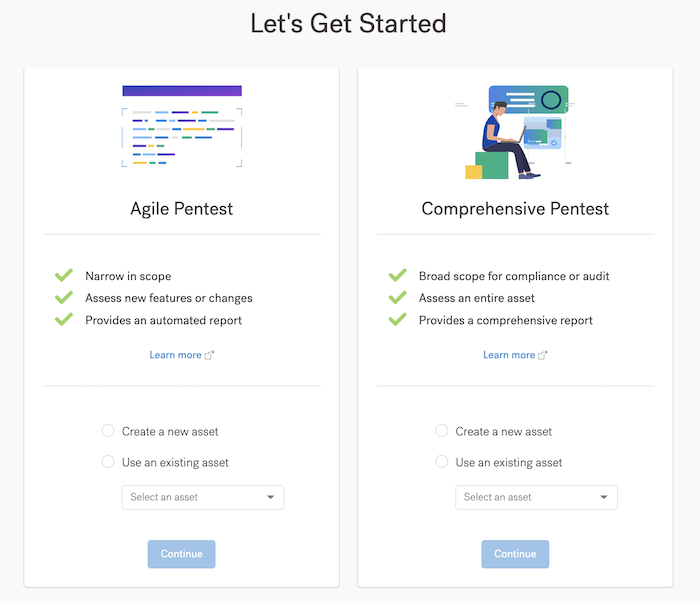The image size is (700, 603).
Task: Click external link icon in Agile card
Action: [210, 355]
